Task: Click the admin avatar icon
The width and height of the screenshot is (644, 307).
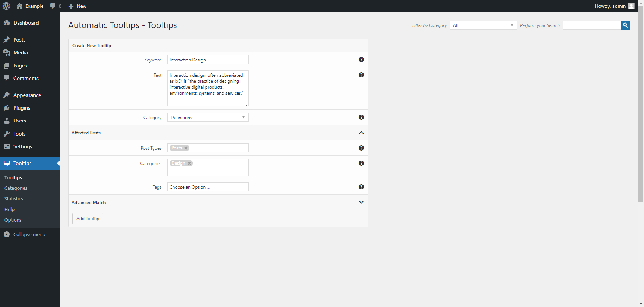Action: click(x=631, y=6)
